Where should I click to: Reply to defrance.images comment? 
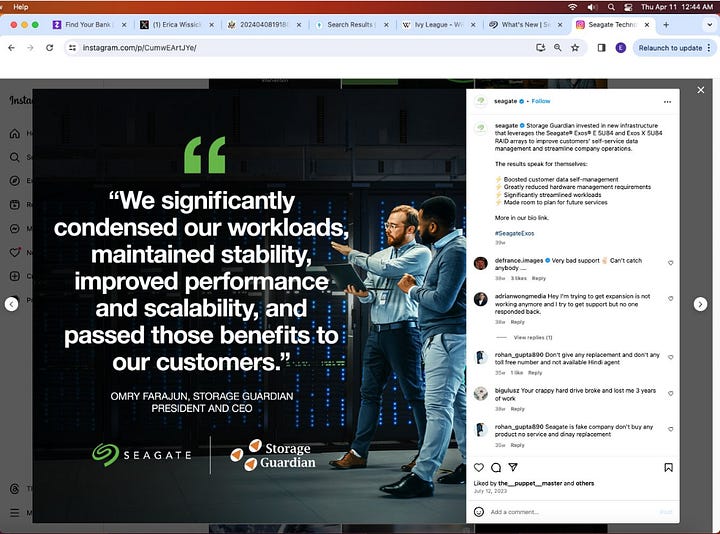point(539,278)
